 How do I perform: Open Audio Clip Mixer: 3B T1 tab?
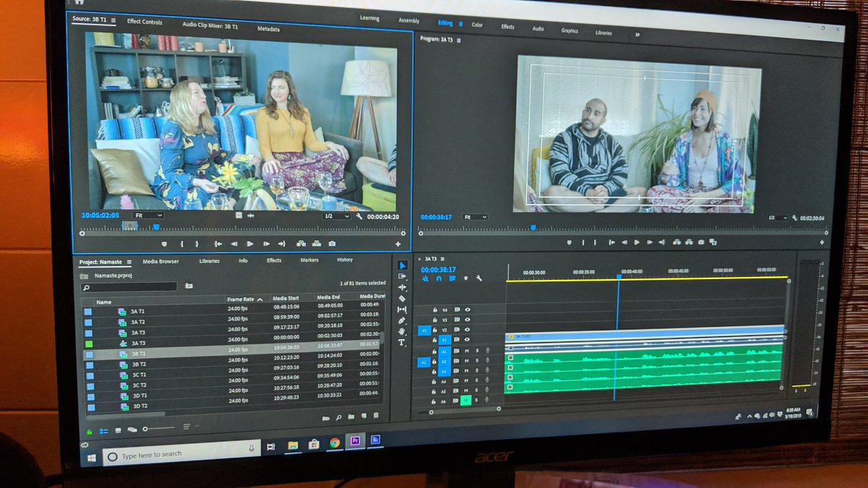point(210,25)
